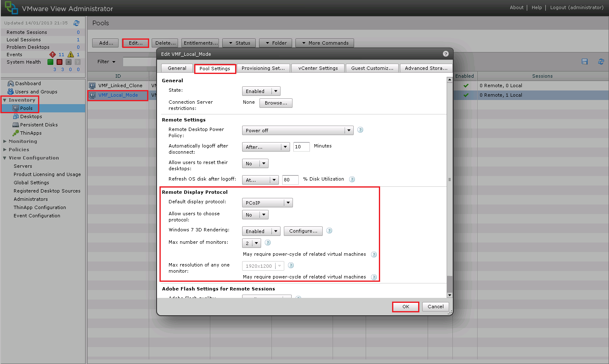Click the yellow warning Events icon
609x364 pixels.
click(71, 55)
